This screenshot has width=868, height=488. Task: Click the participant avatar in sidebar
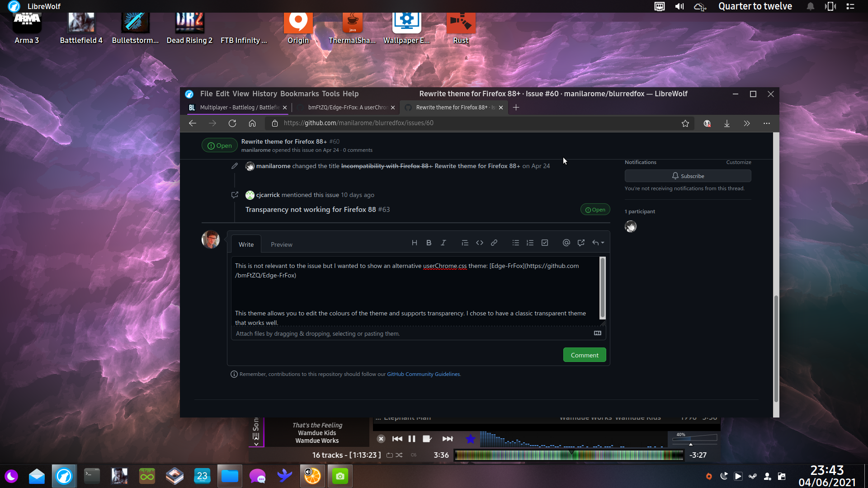[631, 226]
